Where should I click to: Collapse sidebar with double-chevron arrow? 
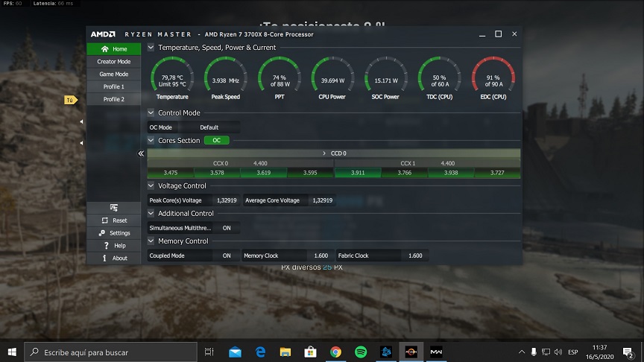pyautogui.click(x=141, y=153)
